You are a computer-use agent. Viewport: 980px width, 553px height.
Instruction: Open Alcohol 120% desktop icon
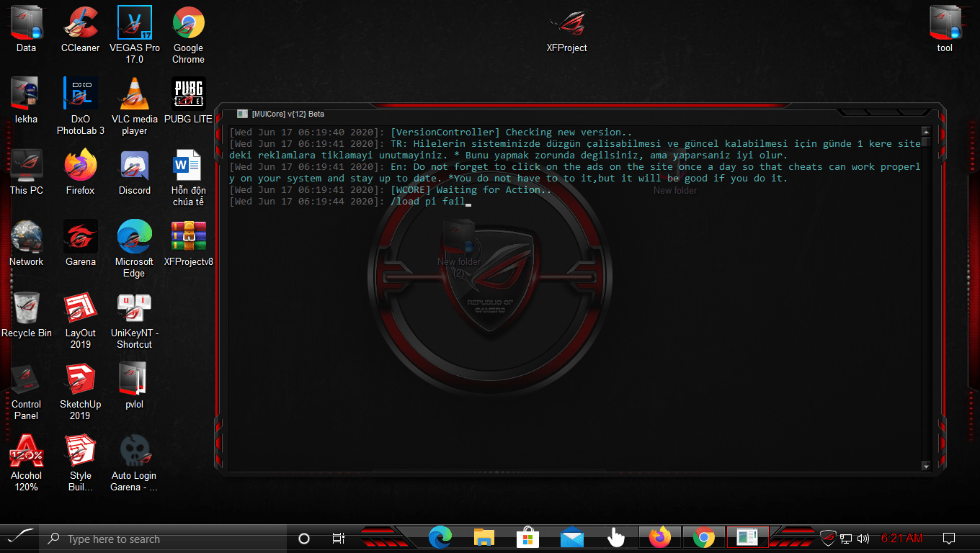coord(26,463)
